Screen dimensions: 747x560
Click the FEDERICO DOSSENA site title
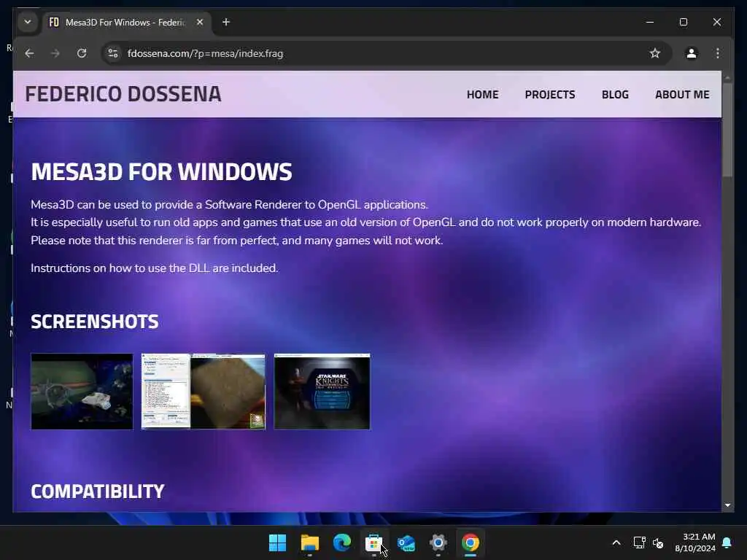123,94
